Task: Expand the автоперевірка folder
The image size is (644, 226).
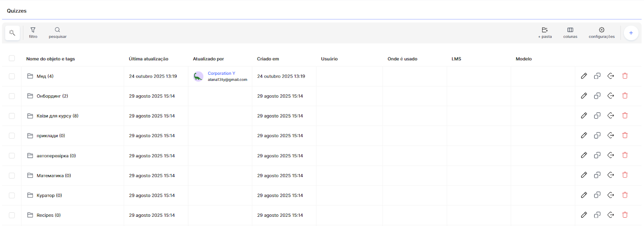Action: [56, 156]
